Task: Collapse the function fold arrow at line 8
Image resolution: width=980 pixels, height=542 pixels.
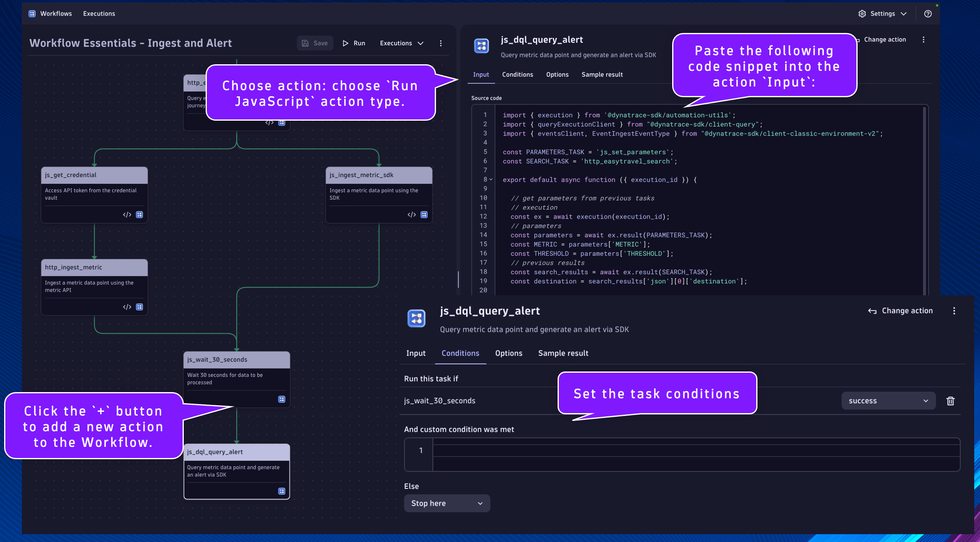Action: pos(491,180)
